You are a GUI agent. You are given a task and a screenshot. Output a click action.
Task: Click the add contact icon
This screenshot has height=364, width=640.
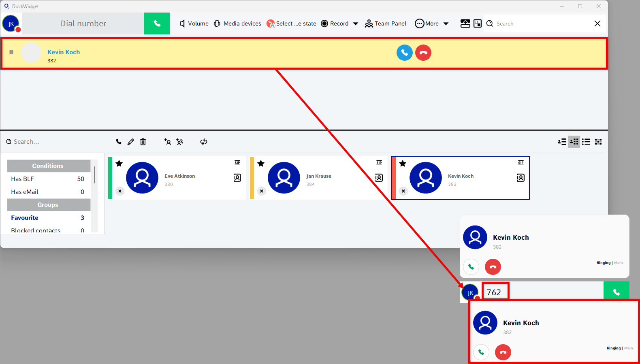pyautogui.click(x=167, y=142)
